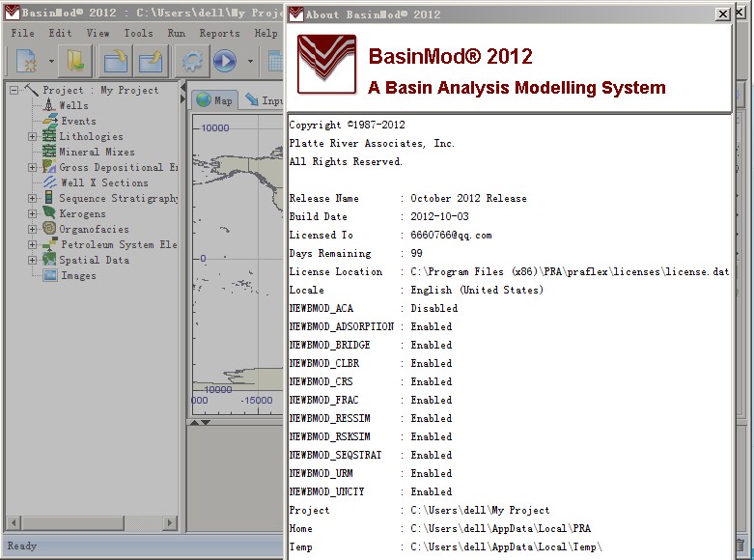Click the Spatial Data map icon
754x560 pixels.
pyautogui.click(x=49, y=260)
